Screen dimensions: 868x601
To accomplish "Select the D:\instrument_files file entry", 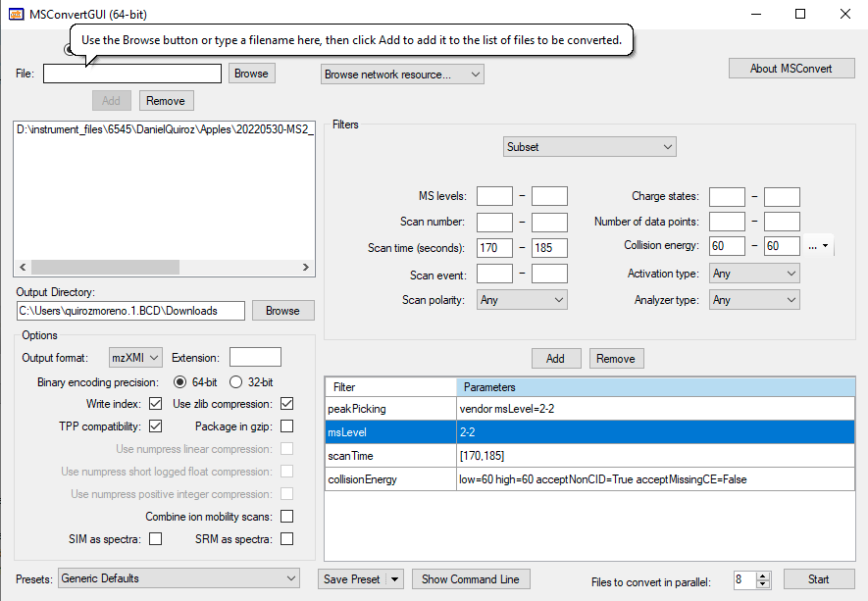I will [165, 129].
